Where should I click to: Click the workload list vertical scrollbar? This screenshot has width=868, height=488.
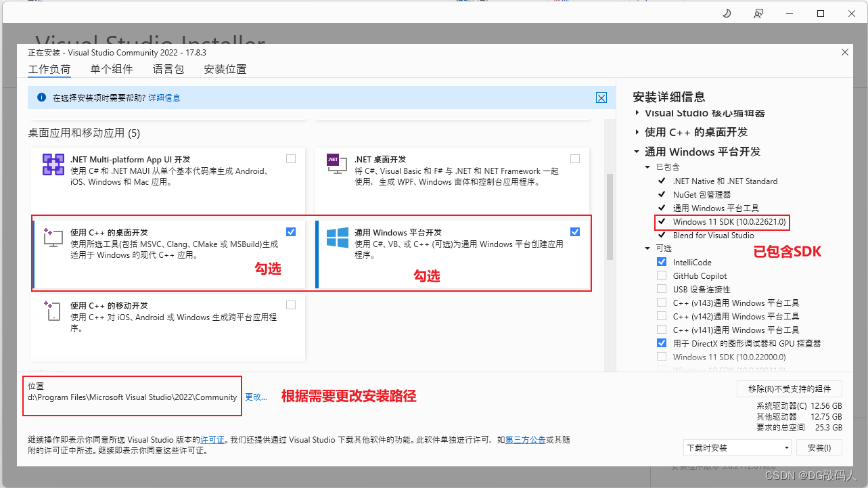610,217
